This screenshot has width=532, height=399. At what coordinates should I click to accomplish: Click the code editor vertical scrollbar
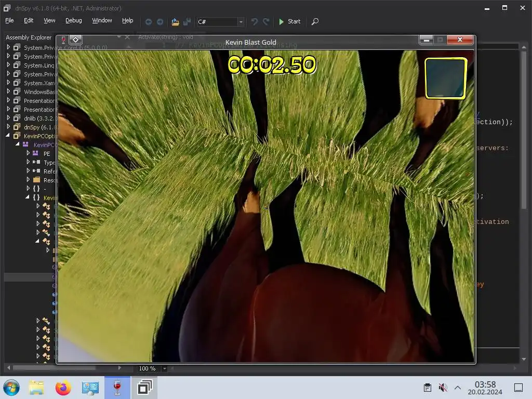click(x=524, y=129)
